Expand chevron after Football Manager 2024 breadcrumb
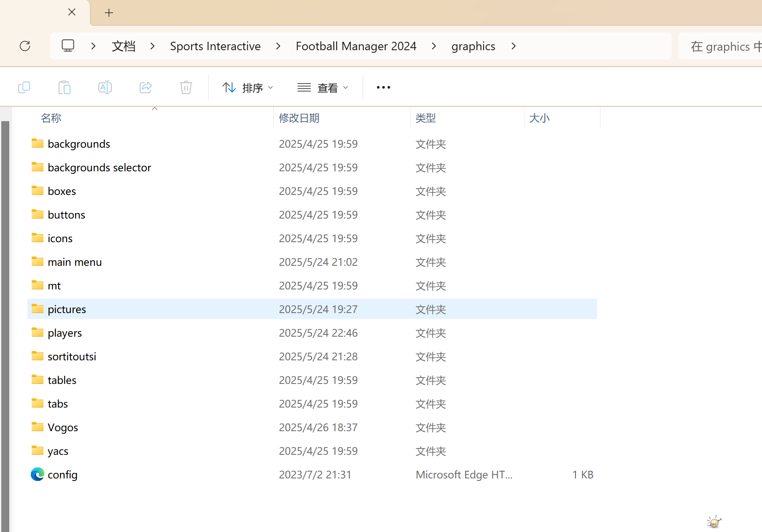Viewport: 762px width, 532px height. coord(434,46)
